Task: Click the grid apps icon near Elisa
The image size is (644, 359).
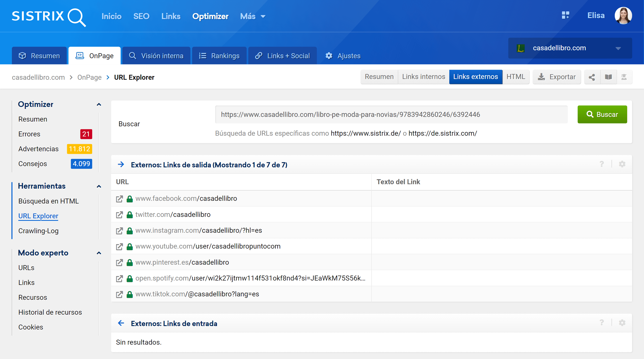Action: [x=565, y=16]
